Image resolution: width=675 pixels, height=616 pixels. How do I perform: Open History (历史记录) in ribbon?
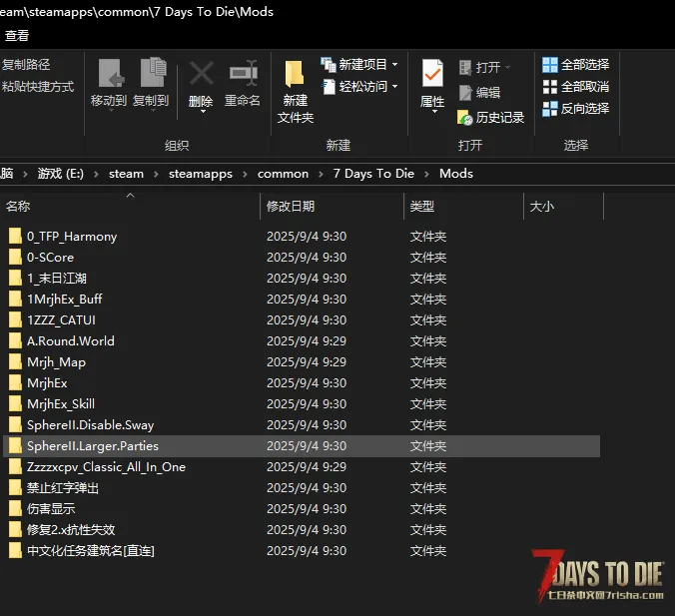[490, 118]
